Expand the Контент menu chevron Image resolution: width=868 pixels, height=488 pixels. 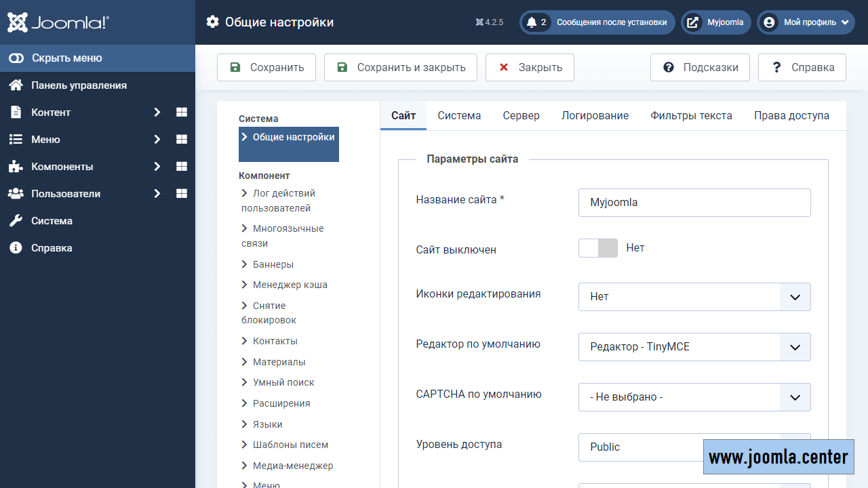pos(157,113)
